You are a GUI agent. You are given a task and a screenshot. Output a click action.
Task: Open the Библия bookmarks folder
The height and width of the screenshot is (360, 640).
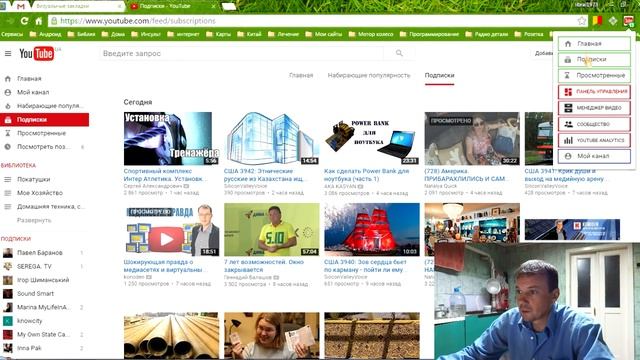click(x=81, y=34)
